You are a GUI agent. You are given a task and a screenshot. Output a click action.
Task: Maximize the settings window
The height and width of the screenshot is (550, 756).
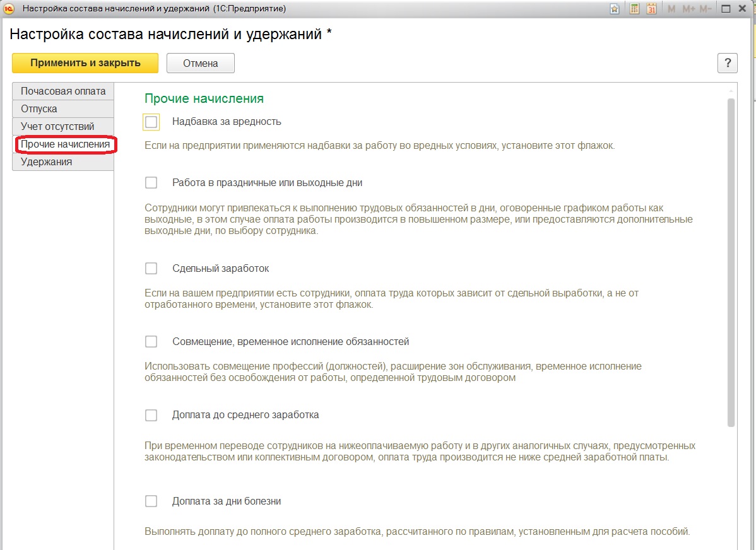pyautogui.click(x=726, y=9)
